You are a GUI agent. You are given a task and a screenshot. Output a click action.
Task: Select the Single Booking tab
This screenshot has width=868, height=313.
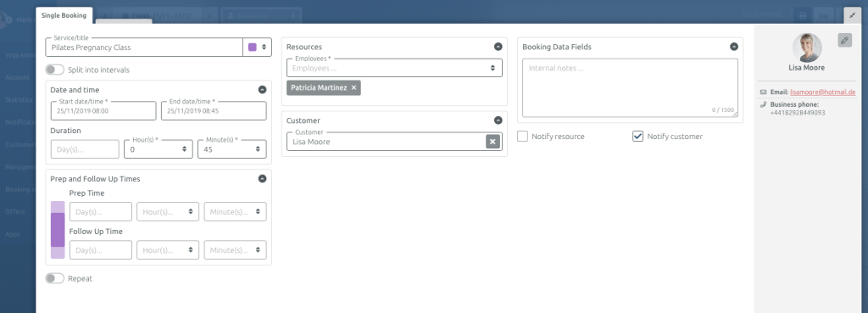[x=64, y=15]
